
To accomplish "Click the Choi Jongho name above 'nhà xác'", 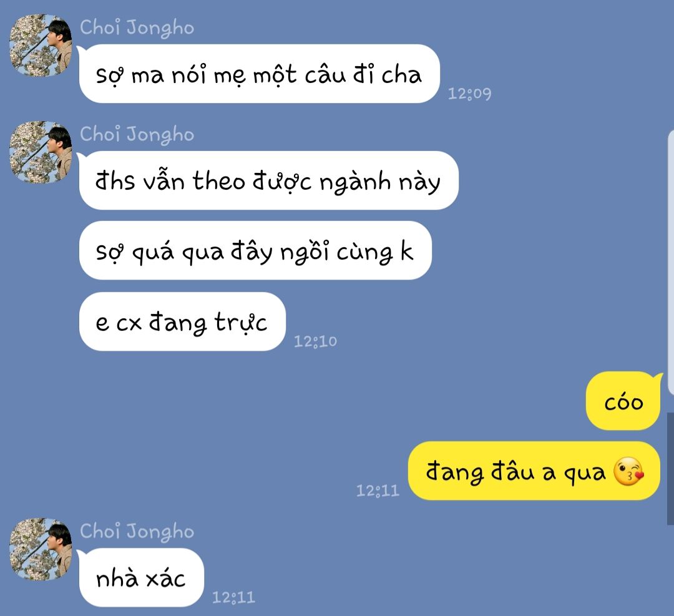I will pyautogui.click(x=137, y=531).
